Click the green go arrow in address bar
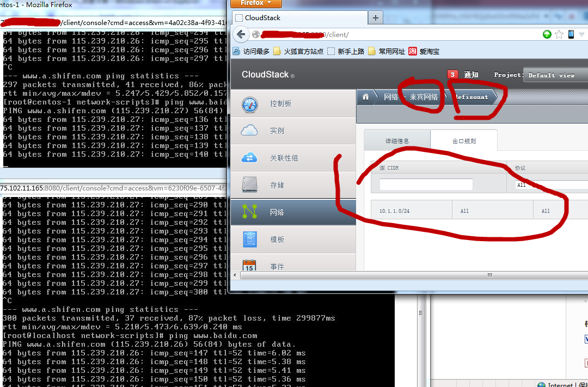This screenshot has height=387, width=588. 547,34
